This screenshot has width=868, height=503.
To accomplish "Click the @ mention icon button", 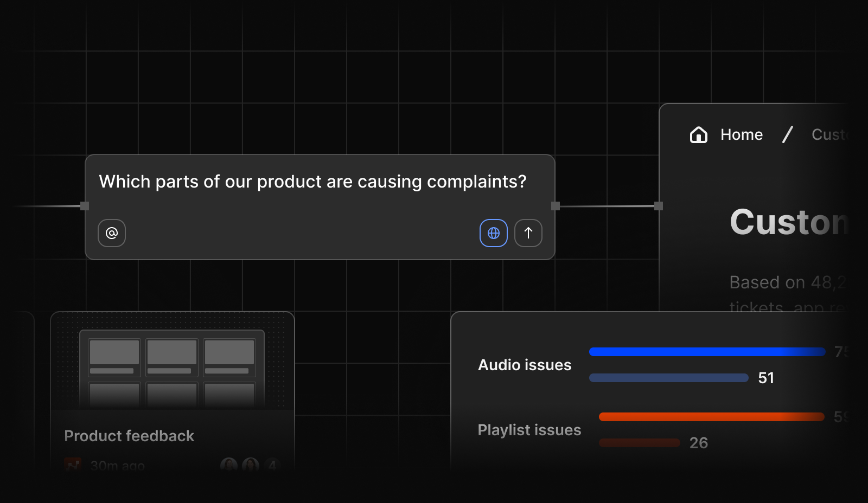I will [112, 233].
